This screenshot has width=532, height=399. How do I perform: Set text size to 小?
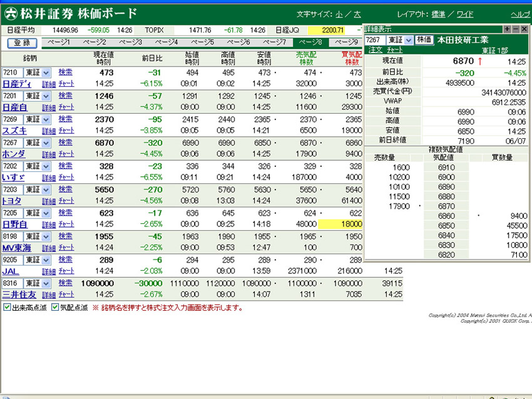339,14
